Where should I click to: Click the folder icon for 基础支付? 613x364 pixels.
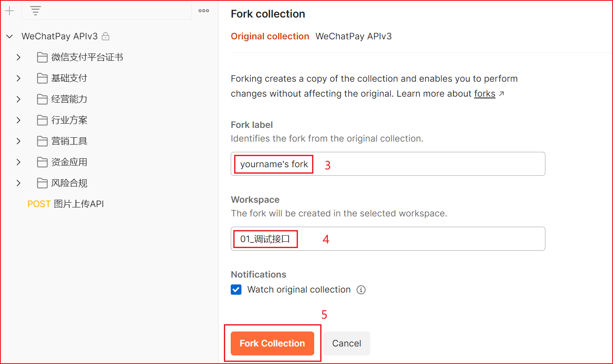42,78
